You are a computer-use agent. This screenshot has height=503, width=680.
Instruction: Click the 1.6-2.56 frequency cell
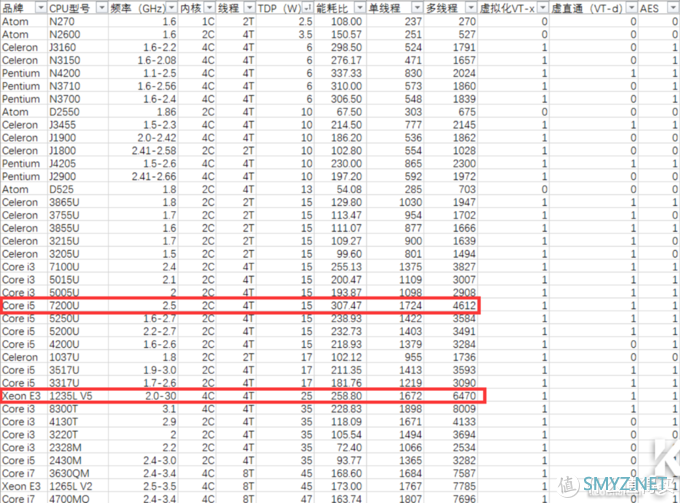(x=143, y=86)
